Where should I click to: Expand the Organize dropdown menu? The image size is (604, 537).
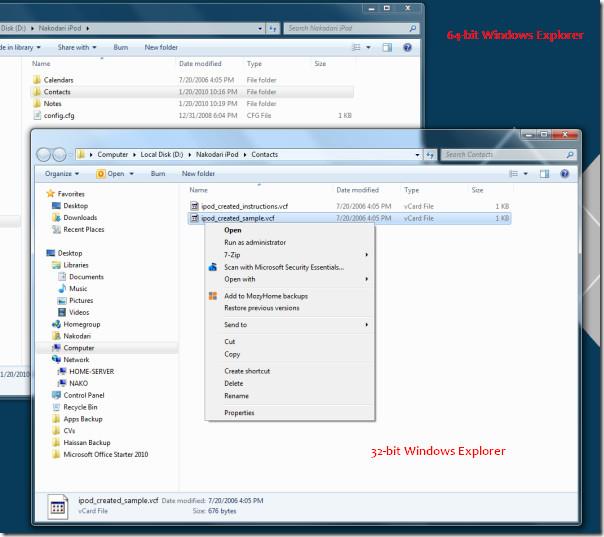point(62,173)
